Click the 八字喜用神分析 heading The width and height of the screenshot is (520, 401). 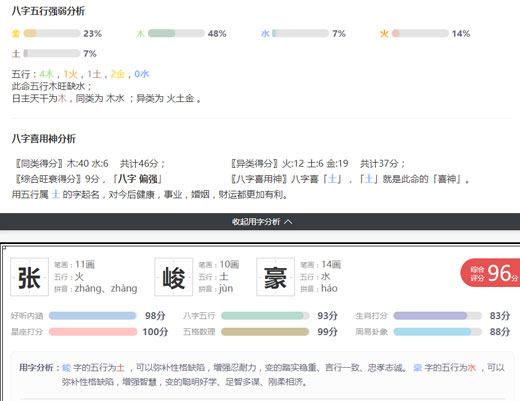point(44,139)
